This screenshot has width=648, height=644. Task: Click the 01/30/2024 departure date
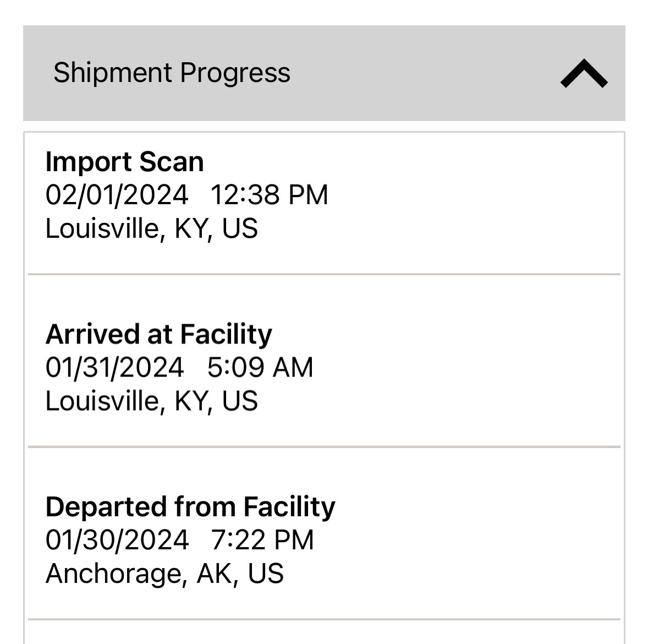point(117,539)
